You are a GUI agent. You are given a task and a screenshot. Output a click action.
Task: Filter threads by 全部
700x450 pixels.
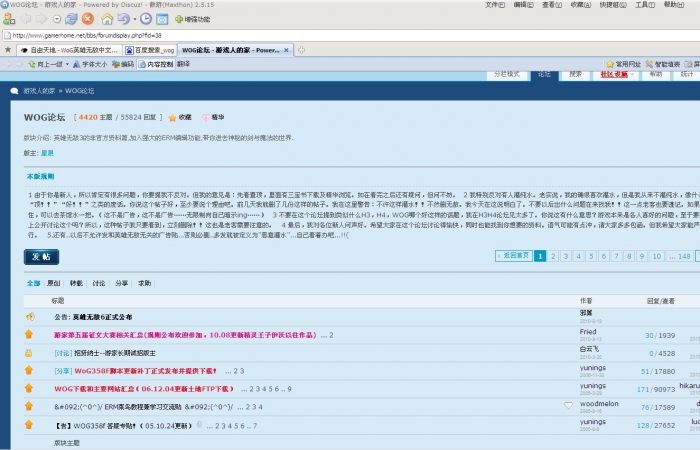(33, 283)
